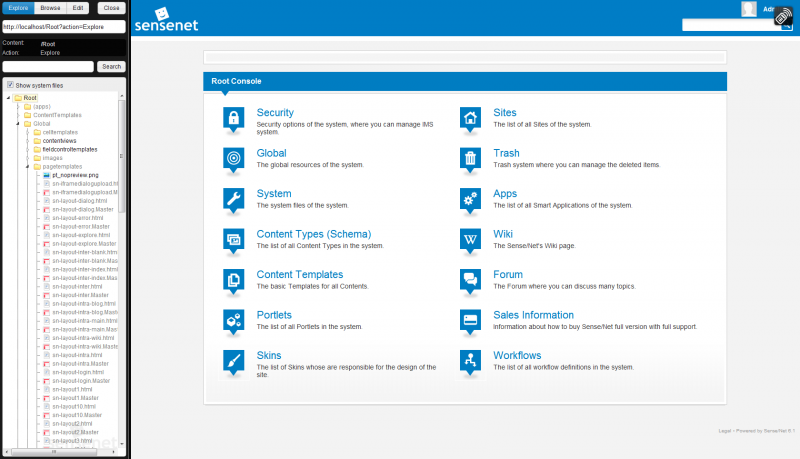The image size is (800, 459).
Task: Click the Close button
Action: [x=111, y=8]
